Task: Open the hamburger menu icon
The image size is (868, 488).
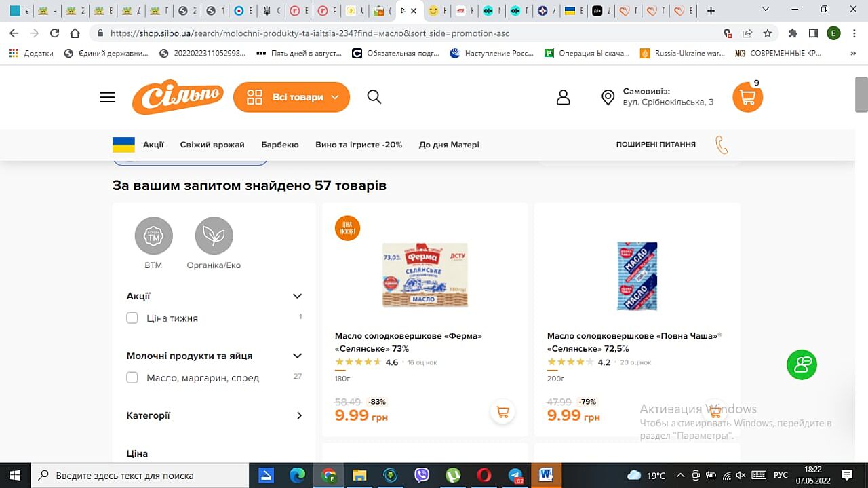Action: [x=107, y=97]
